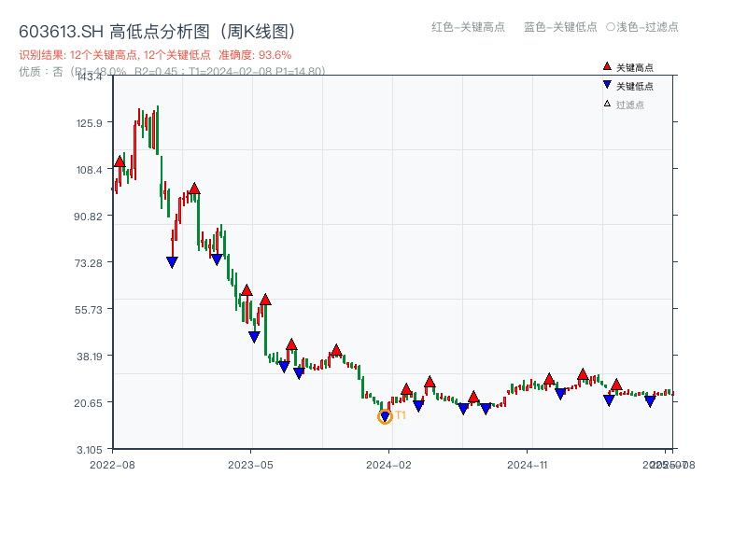The height and width of the screenshot is (560, 747).
Task: Select the final red key high marker on the right
Action: (x=616, y=385)
